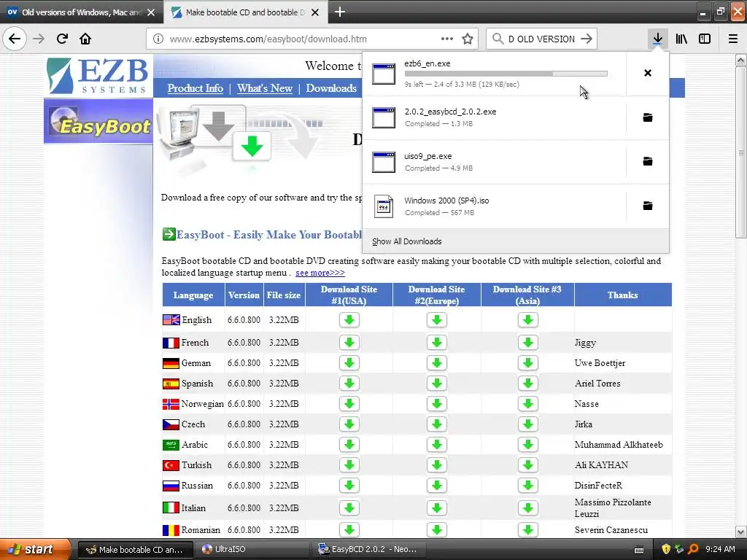This screenshot has height=560, width=747.
Task: Show the sidebar via toolbar icon
Action: (705, 39)
